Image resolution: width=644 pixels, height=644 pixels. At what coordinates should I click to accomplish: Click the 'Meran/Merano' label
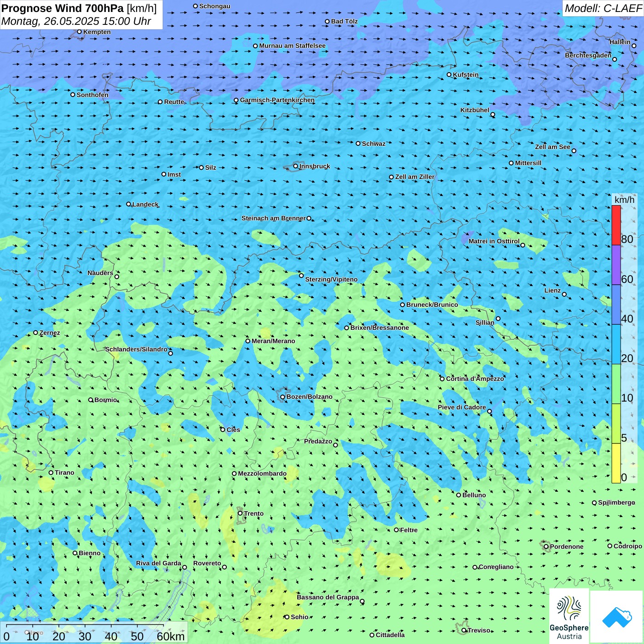tap(273, 341)
